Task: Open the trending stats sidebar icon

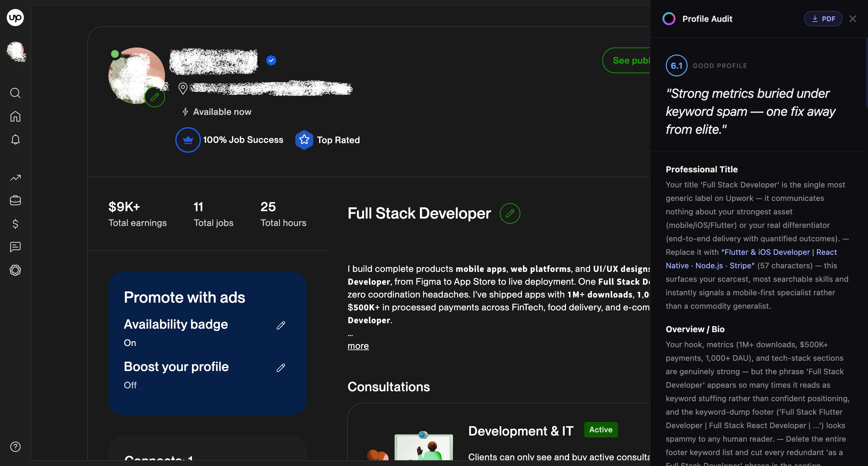Action: coord(15,177)
